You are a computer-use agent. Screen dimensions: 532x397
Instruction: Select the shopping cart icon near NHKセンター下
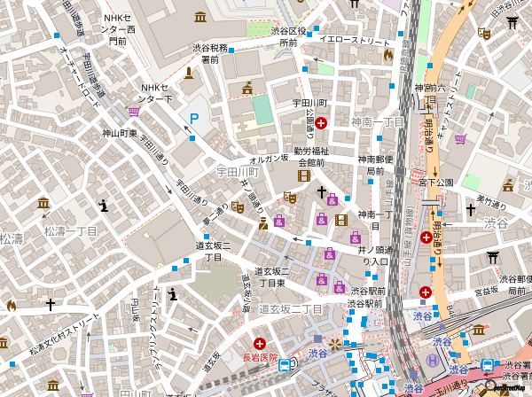[x=134, y=111]
